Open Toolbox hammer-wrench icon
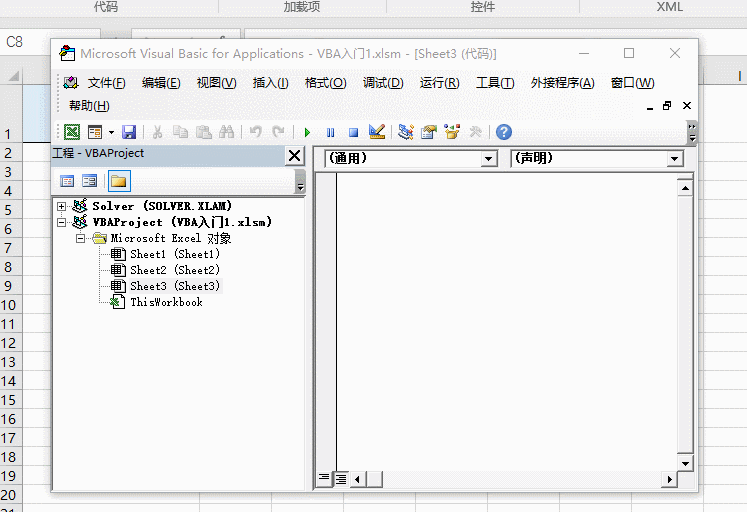The image size is (747, 512). coord(475,132)
